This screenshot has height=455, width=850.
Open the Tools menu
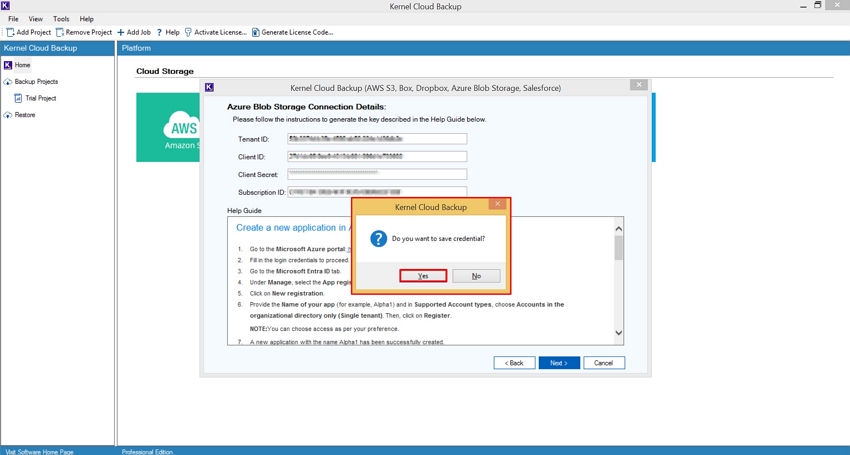(61, 18)
